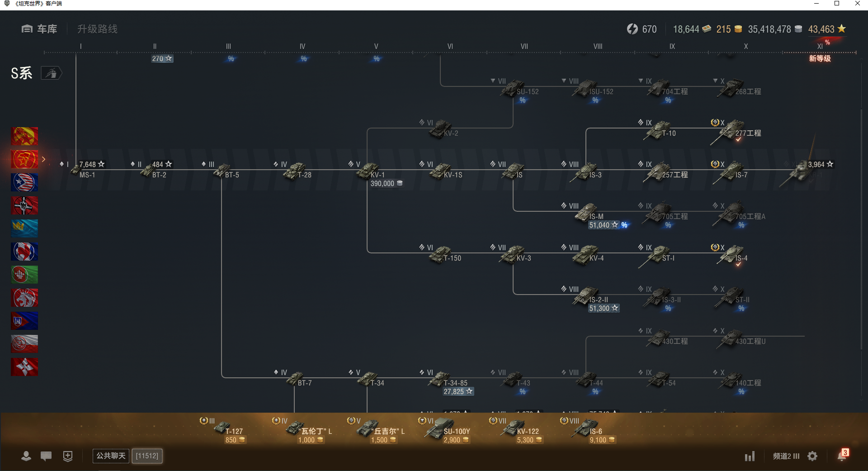Select the USSR nation flag
The width and height of the screenshot is (868, 471).
pos(24,159)
